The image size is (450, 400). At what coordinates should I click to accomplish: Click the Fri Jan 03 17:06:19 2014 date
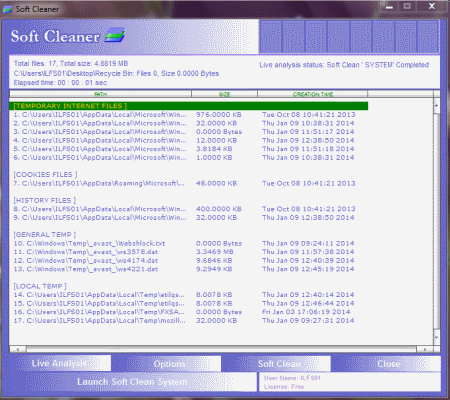pos(306,312)
